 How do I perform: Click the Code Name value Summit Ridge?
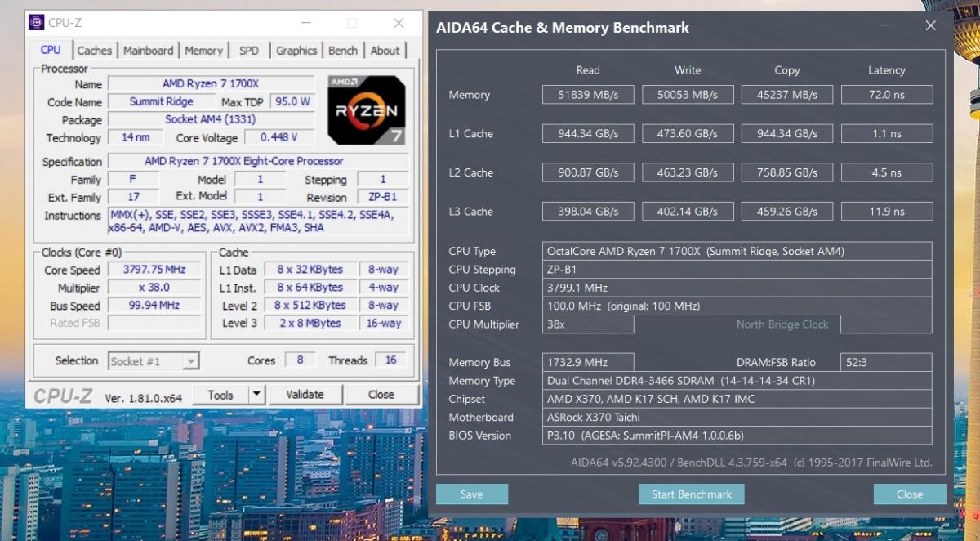click(x=162, y=102)
